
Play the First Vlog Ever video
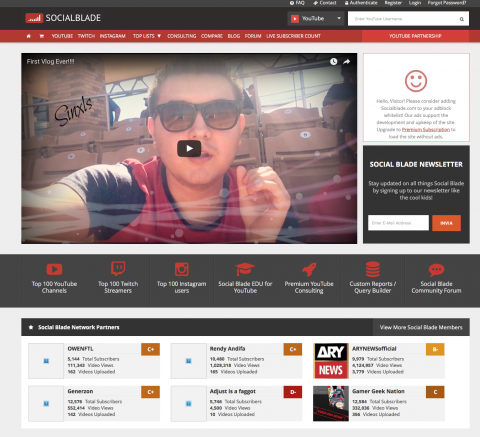[x=189, y=148]
